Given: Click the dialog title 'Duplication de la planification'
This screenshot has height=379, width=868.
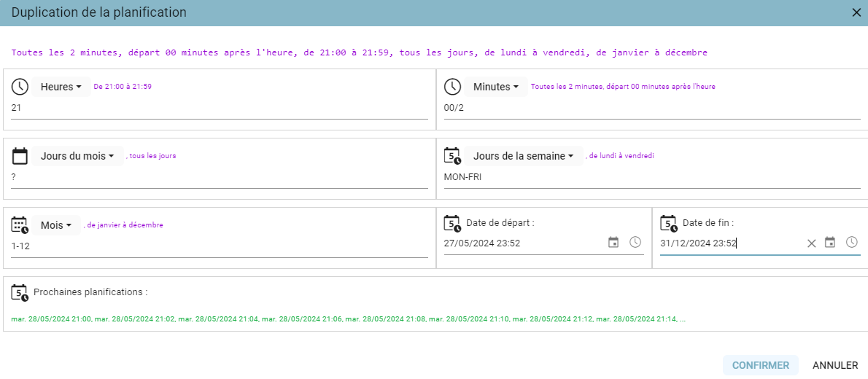Looking at the screenshot, I should coord(99,12).
